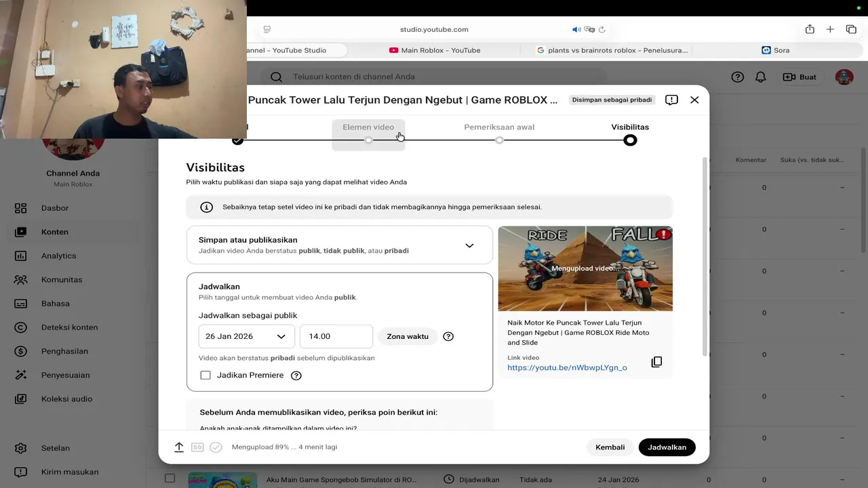Screen dimensions: 868x488
Task: Click the 24 Jan 2026 date cell
Action: click(618, 480)
